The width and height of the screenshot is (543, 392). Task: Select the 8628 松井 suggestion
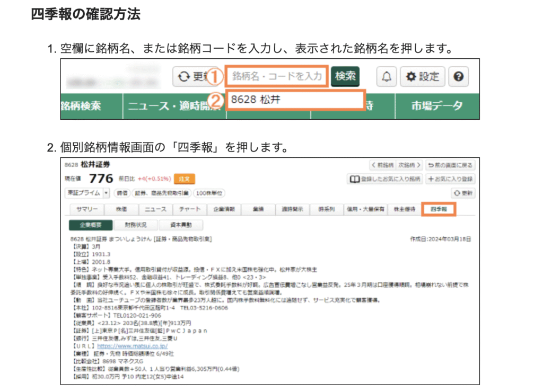point(295,100)
